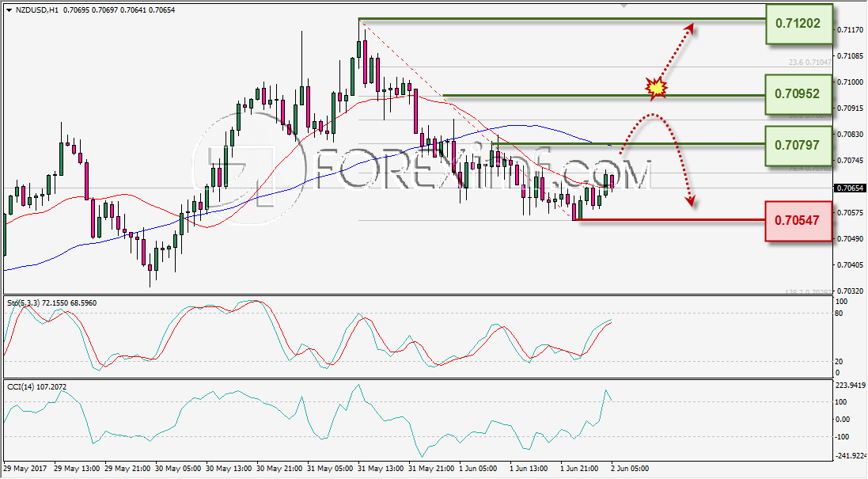Click the 0.71170 price axis value

coord(851,30)
